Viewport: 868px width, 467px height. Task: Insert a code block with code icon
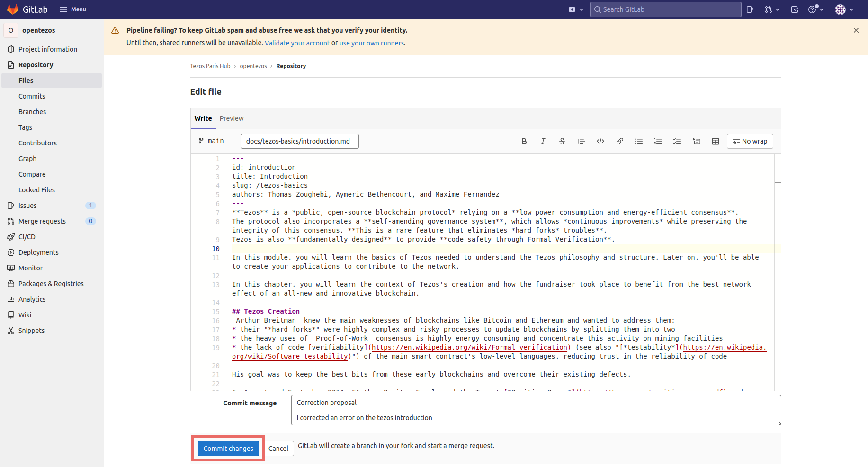pos(600,141)
